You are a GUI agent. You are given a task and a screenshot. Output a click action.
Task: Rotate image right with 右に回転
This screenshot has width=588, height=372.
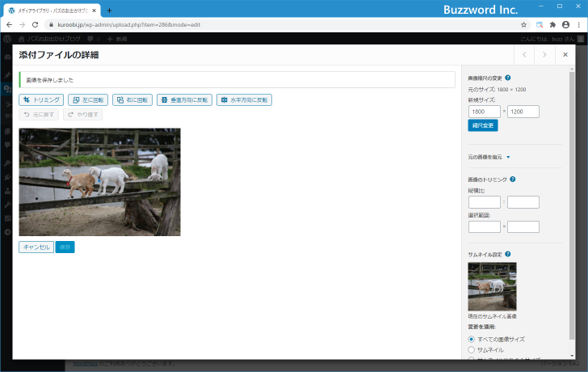click(132, 100)
